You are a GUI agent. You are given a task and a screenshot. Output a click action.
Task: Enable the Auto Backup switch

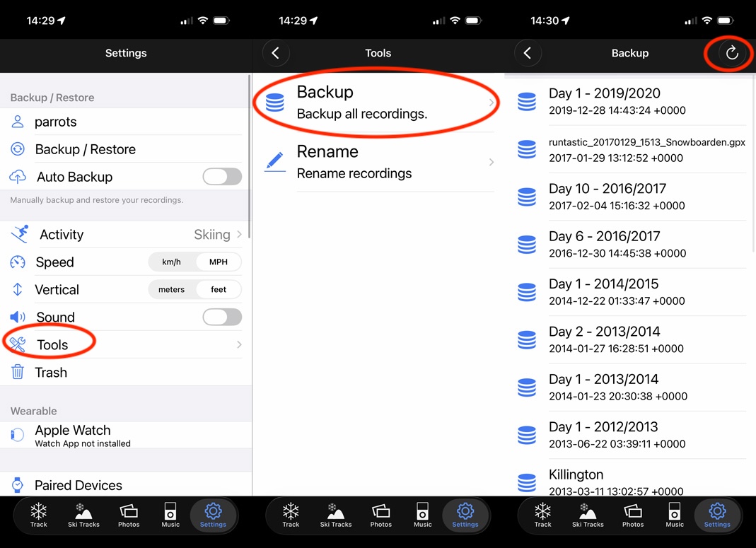tap(222, 177)
